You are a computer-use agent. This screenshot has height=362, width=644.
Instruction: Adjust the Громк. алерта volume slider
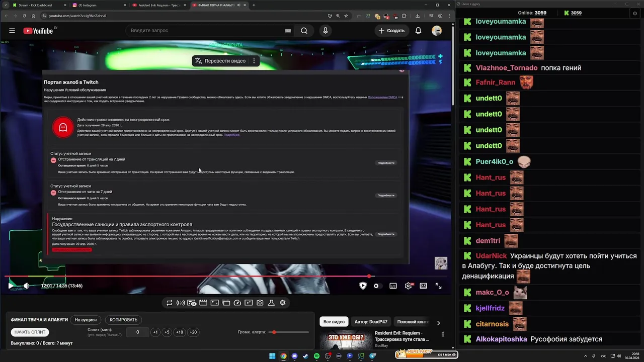pyautogui.click(x=289, y=332)
